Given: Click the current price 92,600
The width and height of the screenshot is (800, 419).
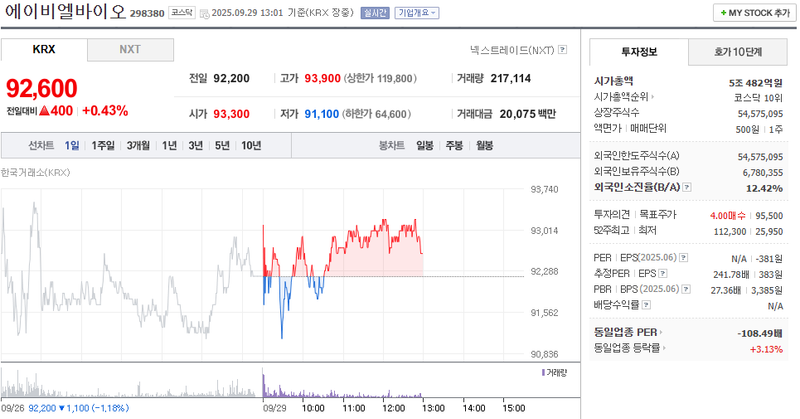Looking at the screenshot, I should click(x=42, y=88).
